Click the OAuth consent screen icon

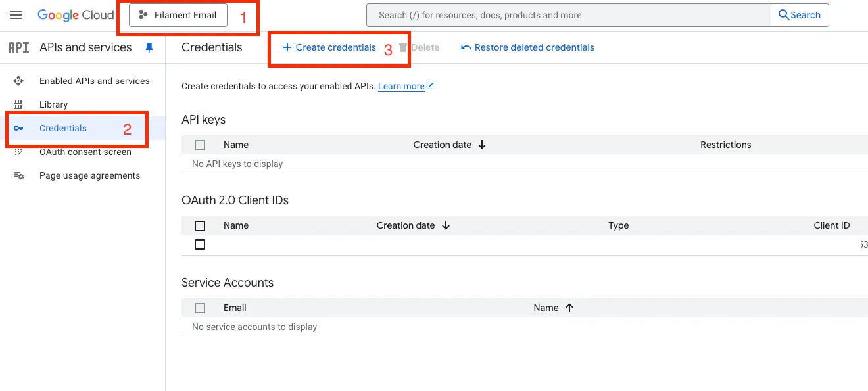click(x=18, y=152)
